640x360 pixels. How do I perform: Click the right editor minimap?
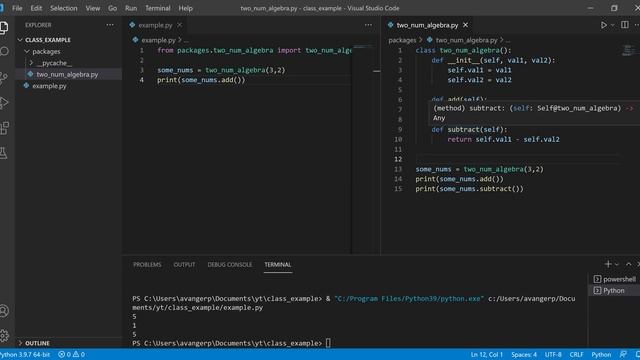point(629,51)
